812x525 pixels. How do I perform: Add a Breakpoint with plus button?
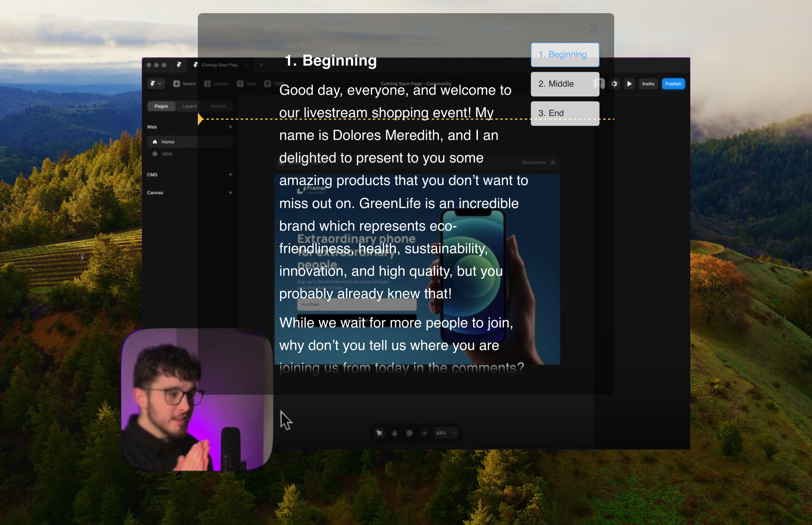pyautogui.click(x=553, y=162)
